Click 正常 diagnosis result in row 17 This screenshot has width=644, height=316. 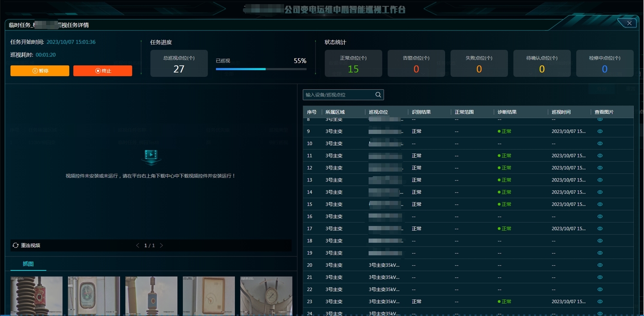click(504, 229)
